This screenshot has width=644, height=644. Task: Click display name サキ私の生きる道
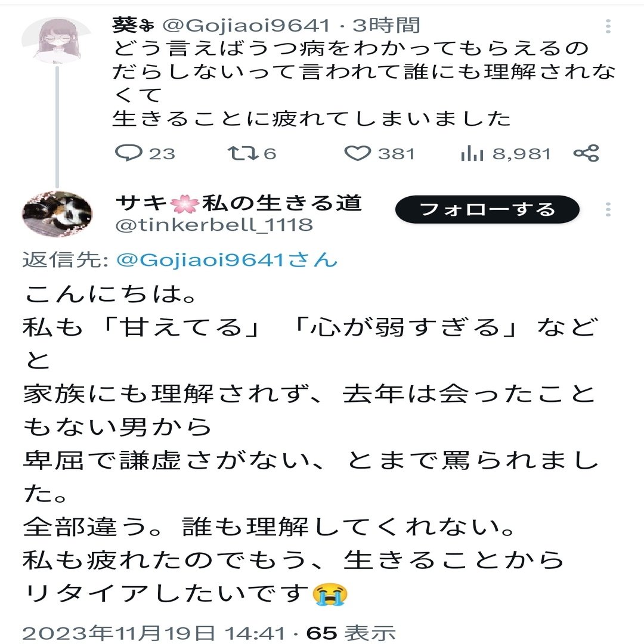(x=239, y=203)
